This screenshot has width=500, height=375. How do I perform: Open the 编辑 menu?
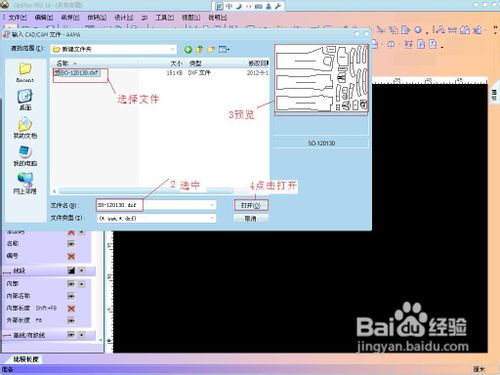pos(44,18)
